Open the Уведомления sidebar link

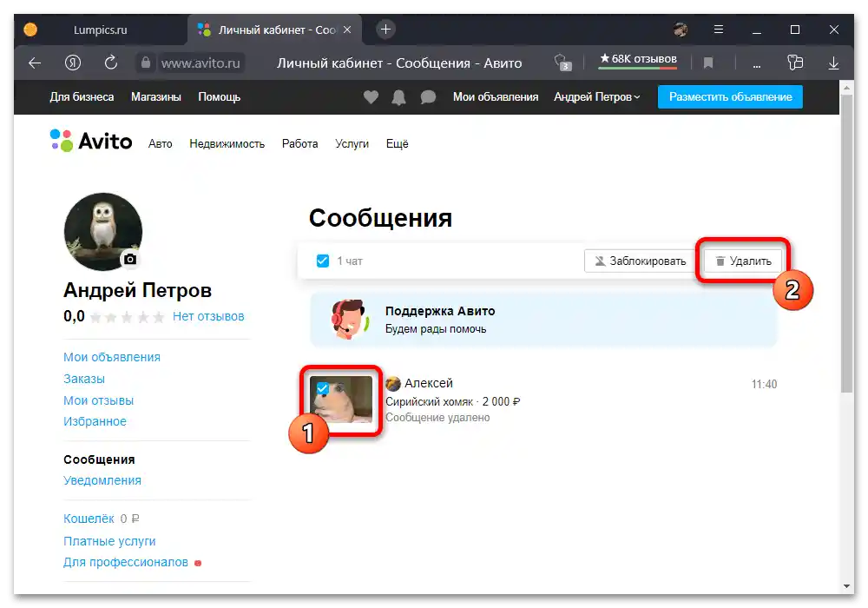(x=102, y=480)
